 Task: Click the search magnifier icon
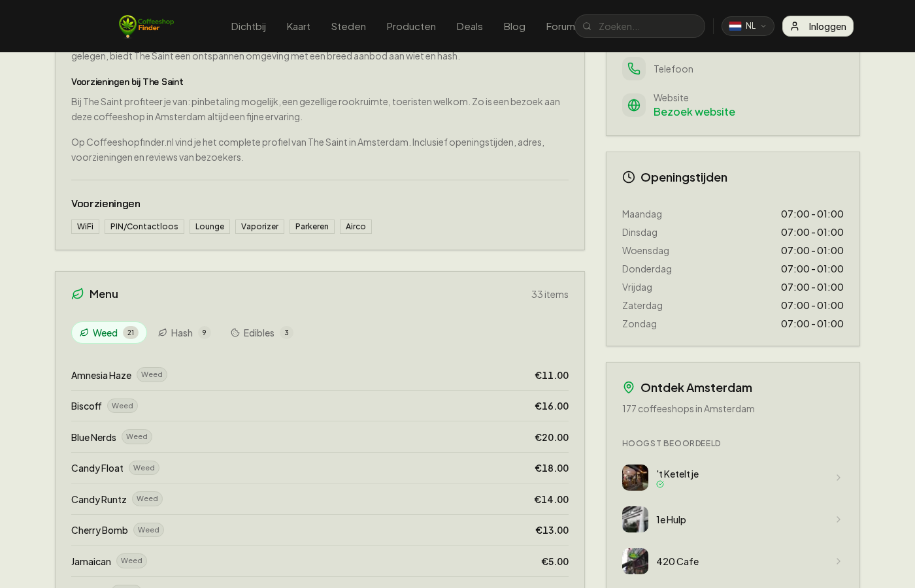[587, 26]
